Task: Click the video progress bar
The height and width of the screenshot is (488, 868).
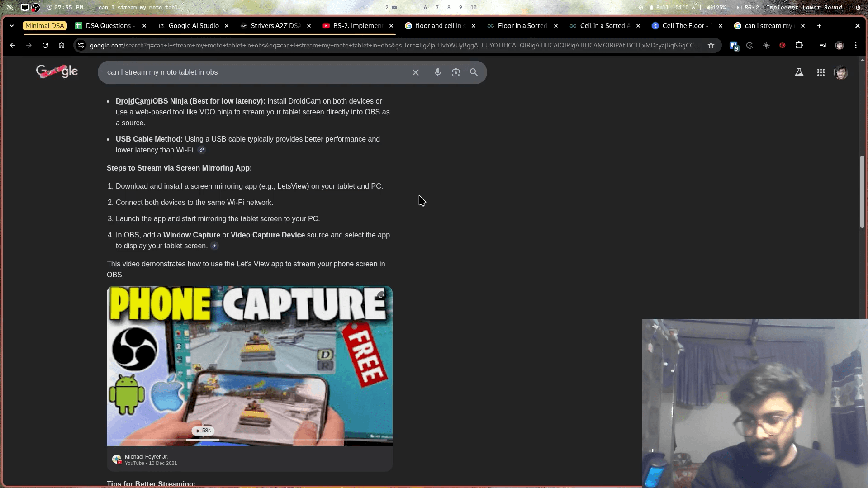Action: click(x=249, y=439)
